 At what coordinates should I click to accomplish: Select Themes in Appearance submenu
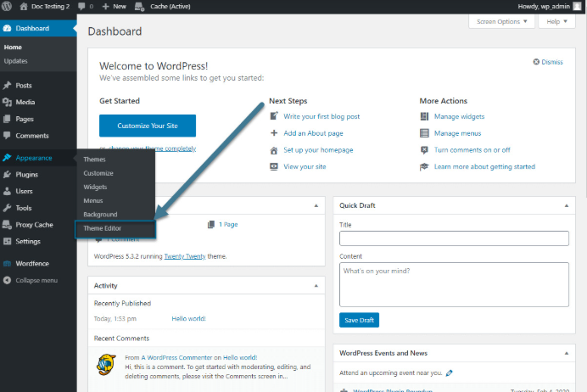pos(94,160)
